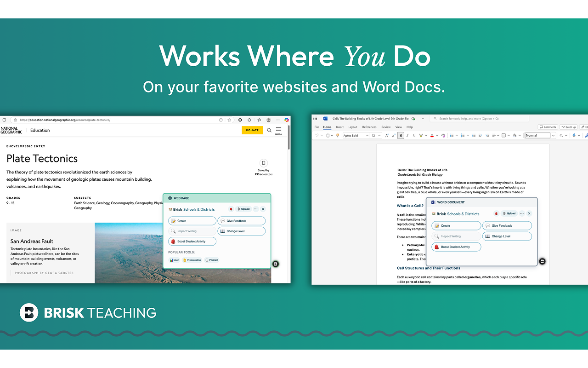Apply Italic formatting in Word
588x368 pixels.
[x=407, y=136]
